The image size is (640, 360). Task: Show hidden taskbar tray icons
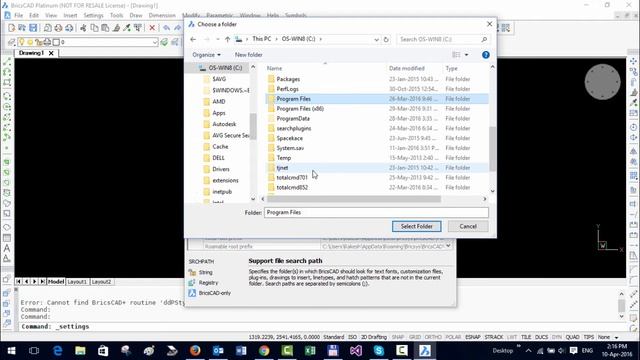pyautogui.click(x=529, y=351)
